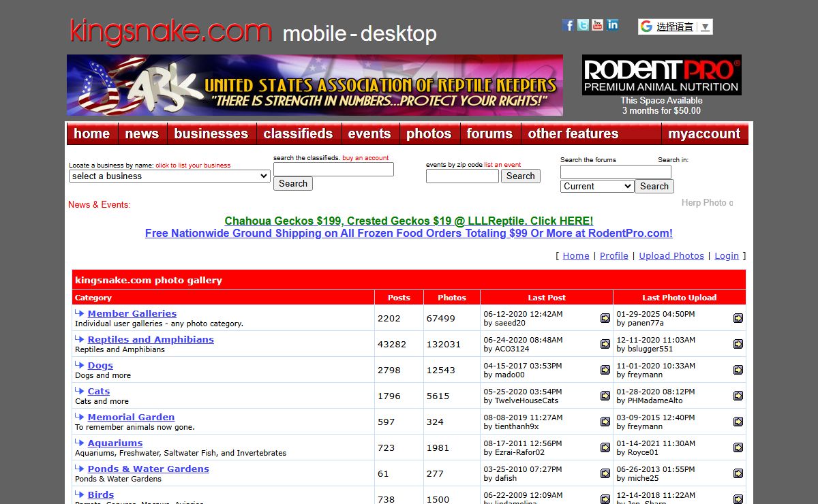Click the arrow icon beside Reptiles and Amphibians
The height and width of the screenshot is (504, 818).
coord(80,339)
